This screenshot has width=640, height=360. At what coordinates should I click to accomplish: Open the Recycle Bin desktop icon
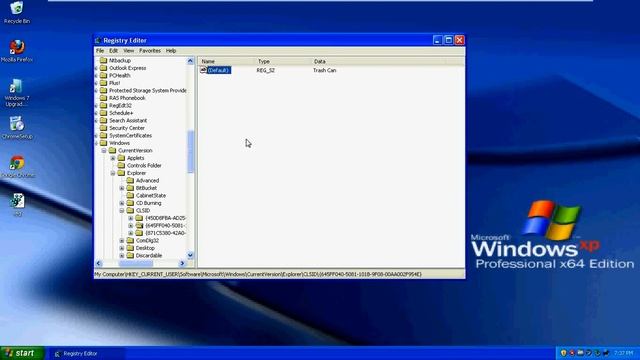click(x=17, y=8)
